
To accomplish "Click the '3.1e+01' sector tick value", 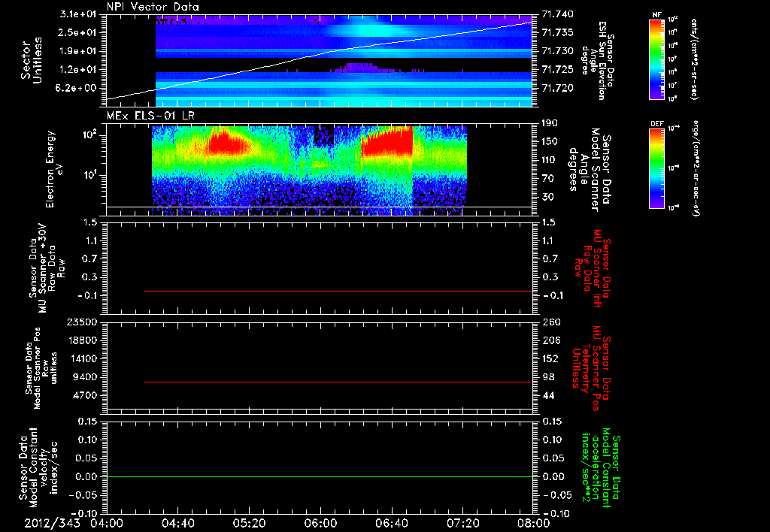I will click(x=78, y=14).
